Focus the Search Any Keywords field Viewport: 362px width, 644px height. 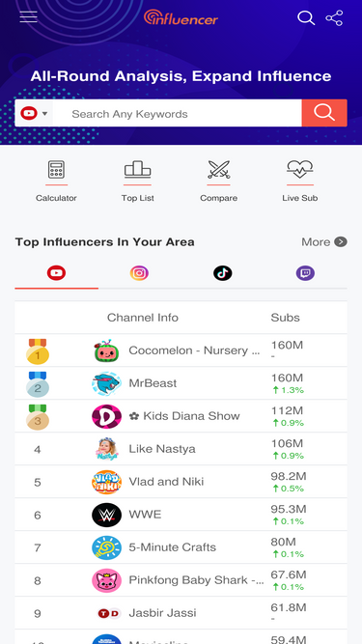(178, 113)
